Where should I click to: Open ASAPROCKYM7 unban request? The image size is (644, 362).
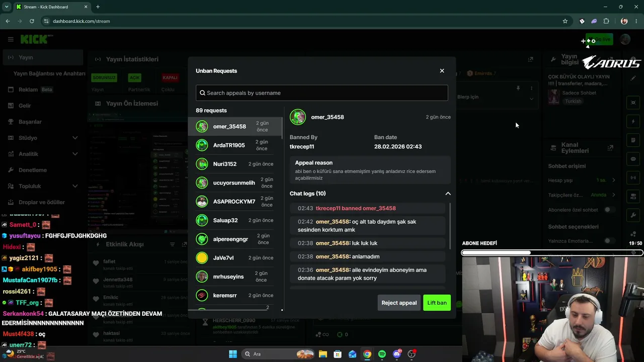[x=235, y=202]
